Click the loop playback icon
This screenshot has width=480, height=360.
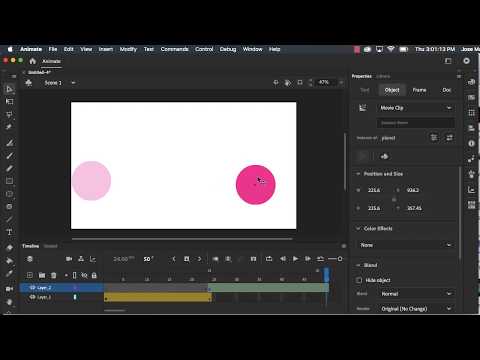coord(269,259)
